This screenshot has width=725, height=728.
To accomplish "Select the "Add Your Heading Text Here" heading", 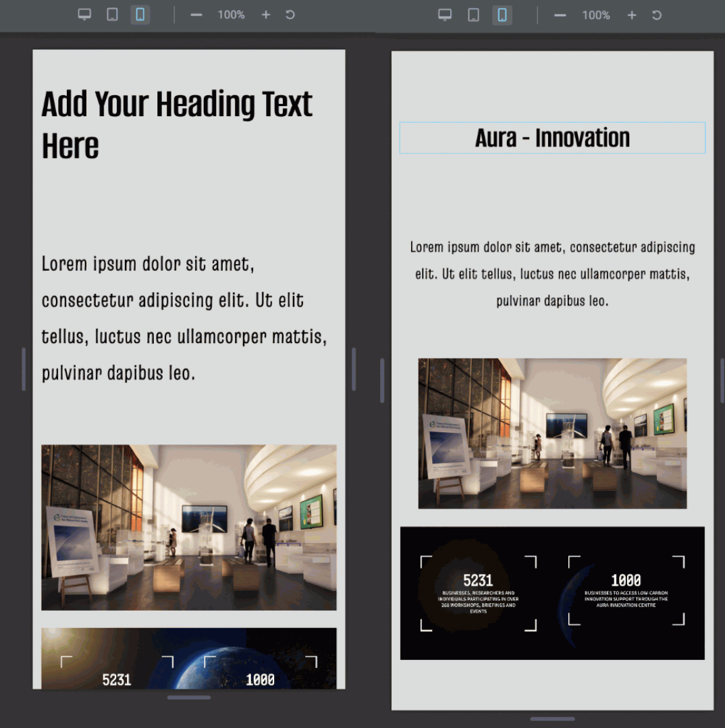I will click(x=177, y=124).
